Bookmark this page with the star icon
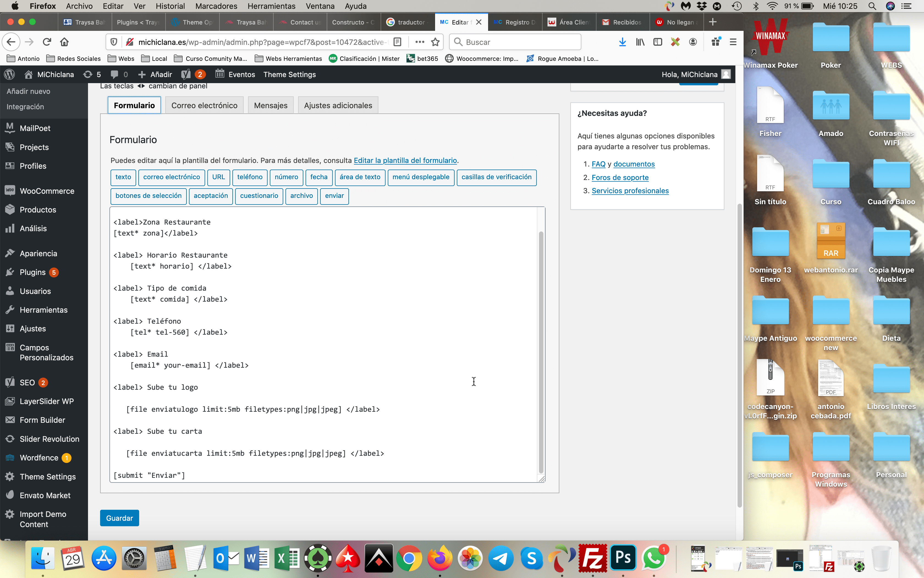The width and height of the screenshot is (924, 578). [435, 42]
